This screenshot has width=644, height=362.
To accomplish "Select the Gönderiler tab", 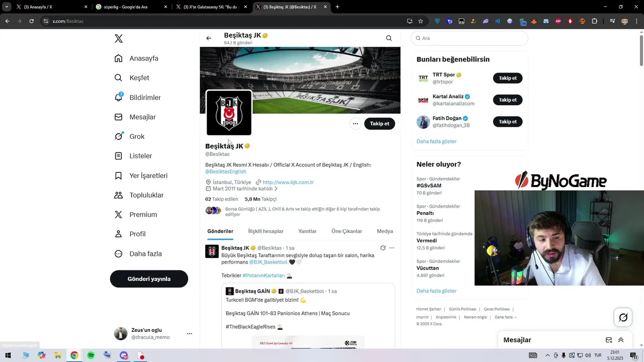I will click(220, 231).
